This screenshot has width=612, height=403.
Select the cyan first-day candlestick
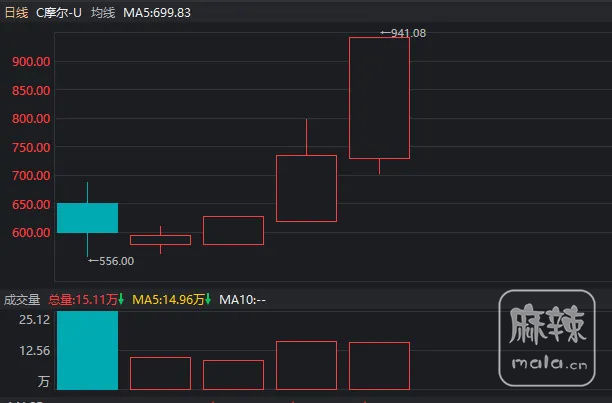click(x=87, y=217)
